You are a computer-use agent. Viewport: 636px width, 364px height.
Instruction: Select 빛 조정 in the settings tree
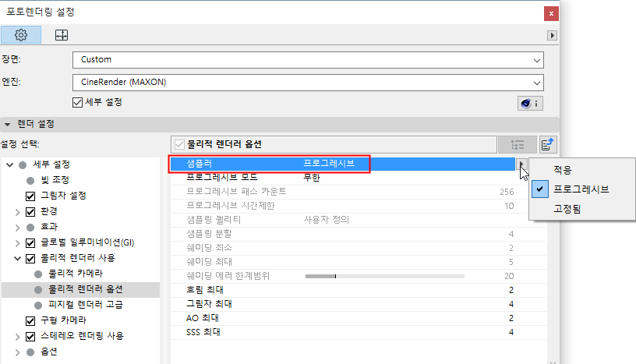(x=55, y=180)
